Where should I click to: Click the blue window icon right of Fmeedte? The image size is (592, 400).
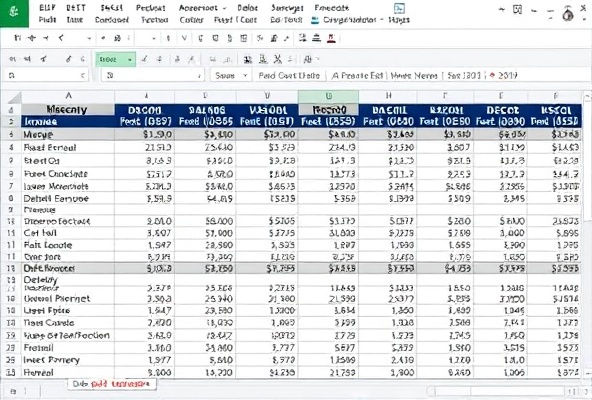tap(399, 8)
